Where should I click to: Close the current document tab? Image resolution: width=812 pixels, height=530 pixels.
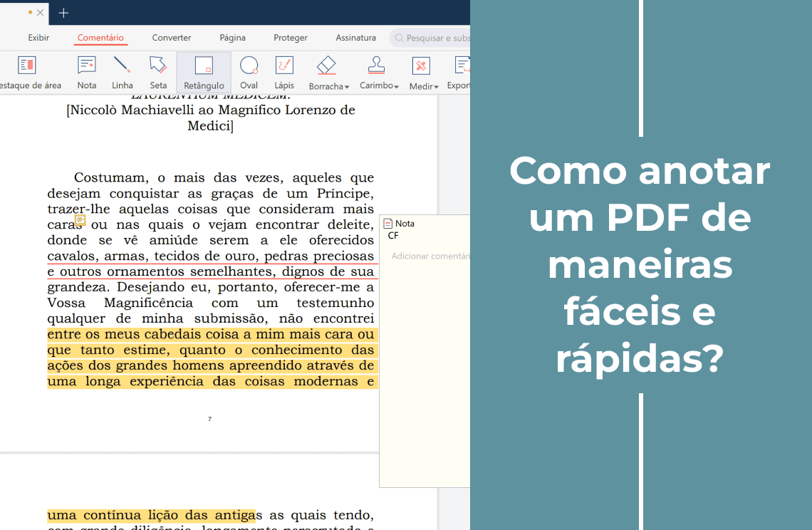tap(41, 13)
